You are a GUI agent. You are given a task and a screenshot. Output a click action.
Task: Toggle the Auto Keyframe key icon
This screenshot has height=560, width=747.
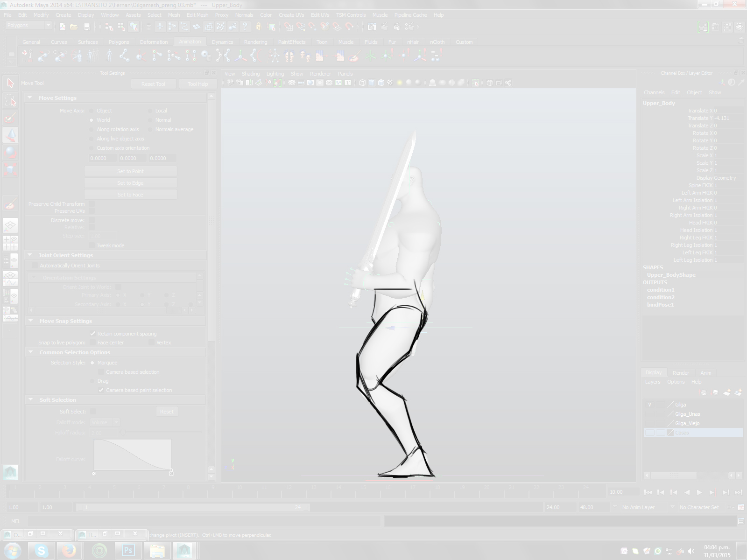click(x=732, y=507)
